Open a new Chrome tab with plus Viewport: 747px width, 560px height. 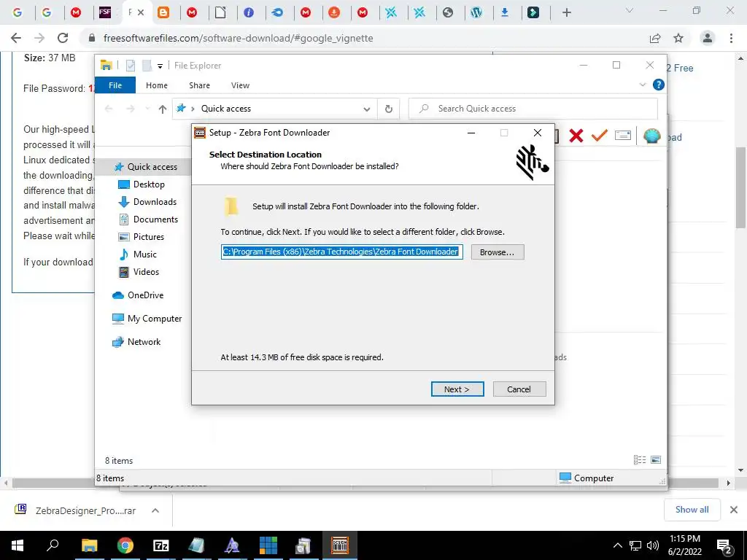pyautogui.click(x=566, y=12)
